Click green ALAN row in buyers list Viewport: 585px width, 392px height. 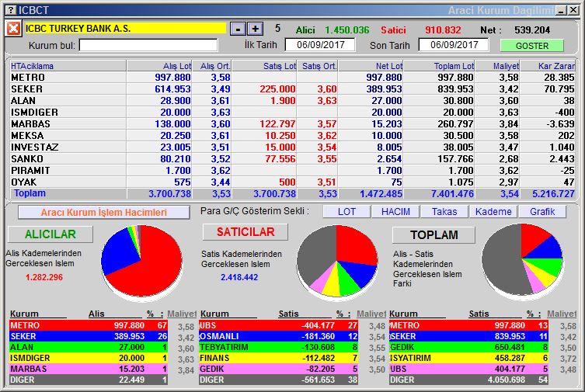click(89, 347)
